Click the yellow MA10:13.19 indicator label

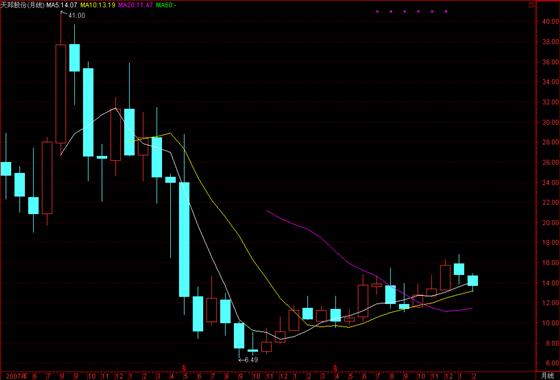click(98, 5)
